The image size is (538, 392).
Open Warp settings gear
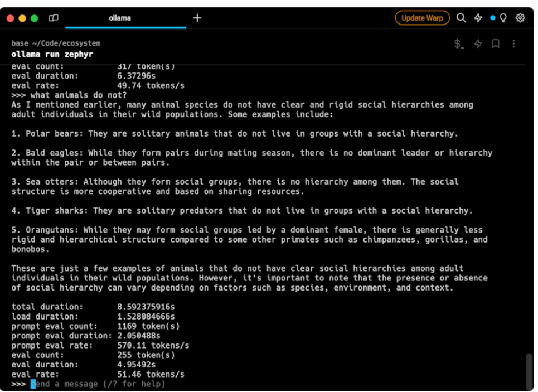click(x=520, y=18)
